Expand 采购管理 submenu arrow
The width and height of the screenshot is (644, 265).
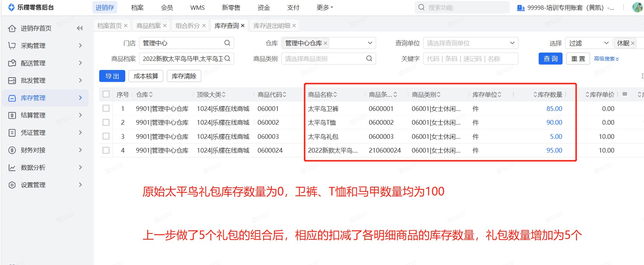click(x=80, y=45)
